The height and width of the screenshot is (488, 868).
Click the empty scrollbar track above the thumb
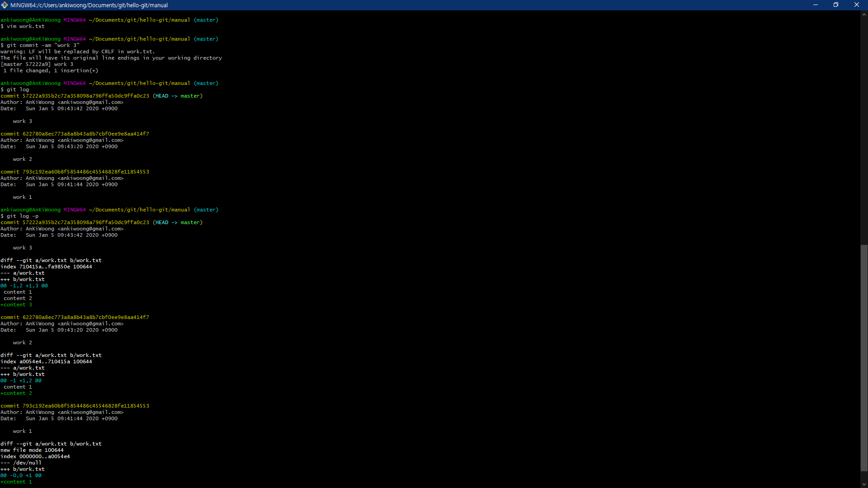coord(864,131)
